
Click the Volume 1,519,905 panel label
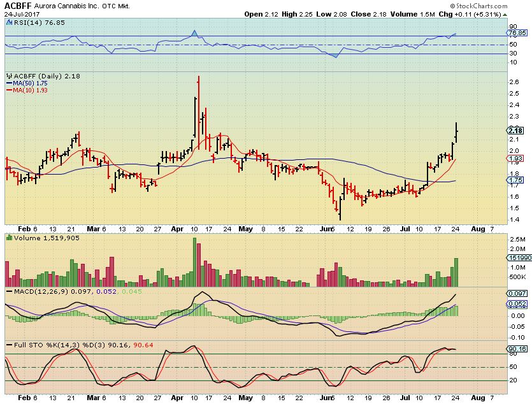(x=47, y=238)
